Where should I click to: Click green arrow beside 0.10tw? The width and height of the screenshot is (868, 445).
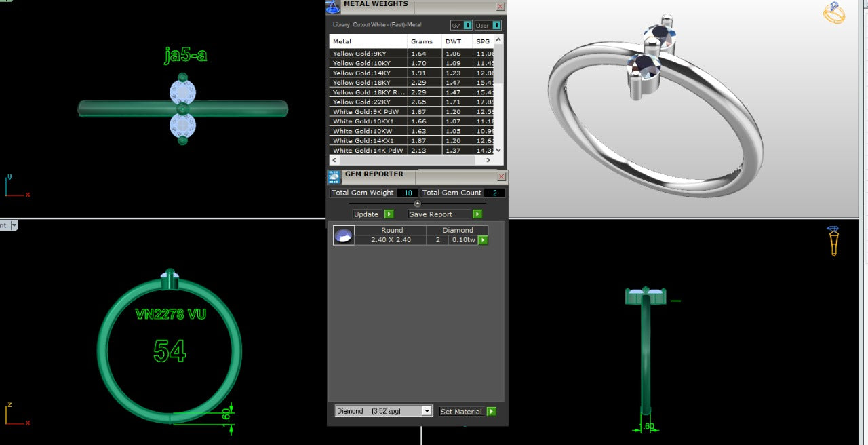tap(483, 240)
